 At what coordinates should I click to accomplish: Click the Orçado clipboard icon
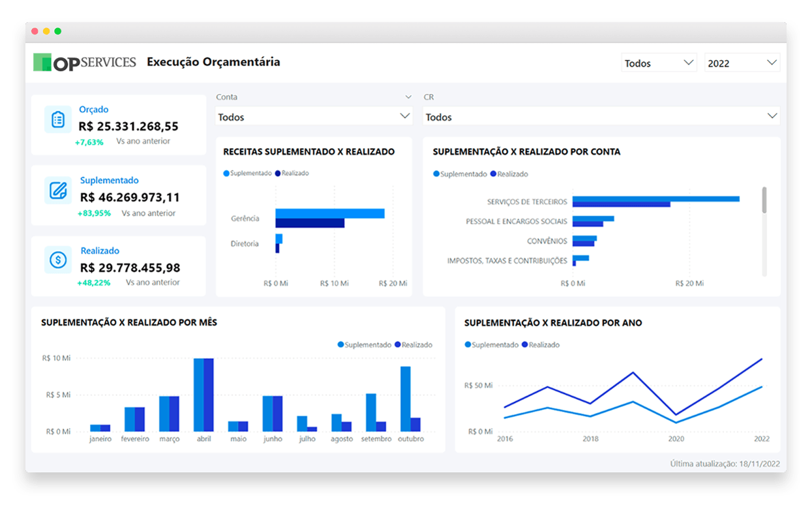[58, 119]
